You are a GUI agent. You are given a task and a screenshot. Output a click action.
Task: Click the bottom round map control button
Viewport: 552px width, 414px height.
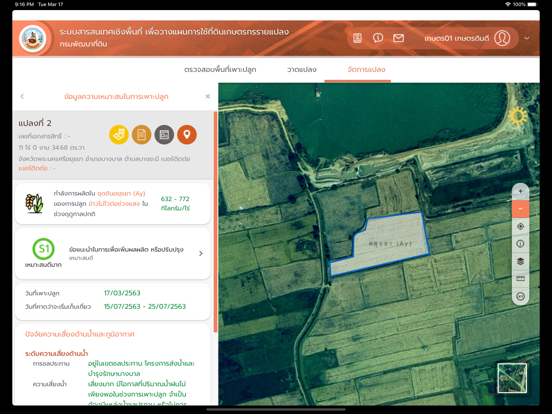(x=520, y=296)
